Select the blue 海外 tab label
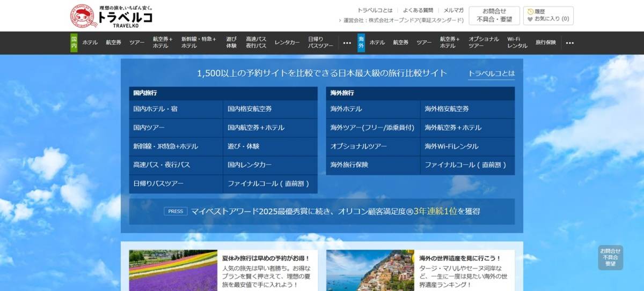 click(361, 43)
